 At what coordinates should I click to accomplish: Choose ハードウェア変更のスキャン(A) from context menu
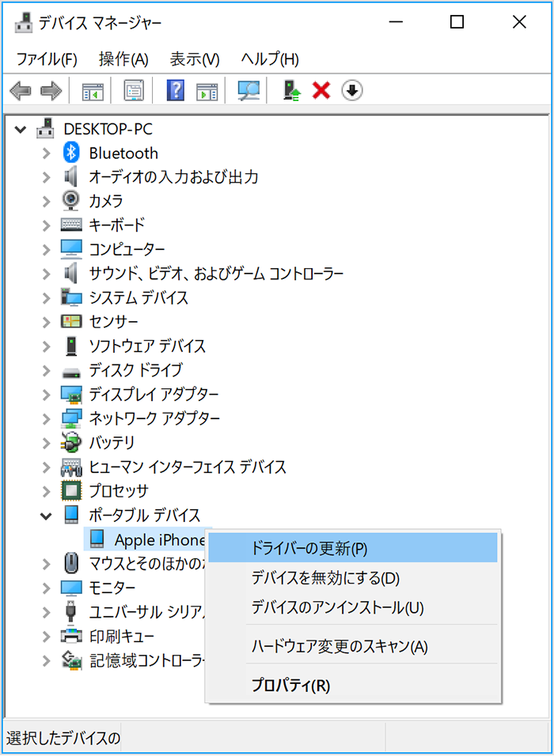pyautogui.click(x=353, y=647)
